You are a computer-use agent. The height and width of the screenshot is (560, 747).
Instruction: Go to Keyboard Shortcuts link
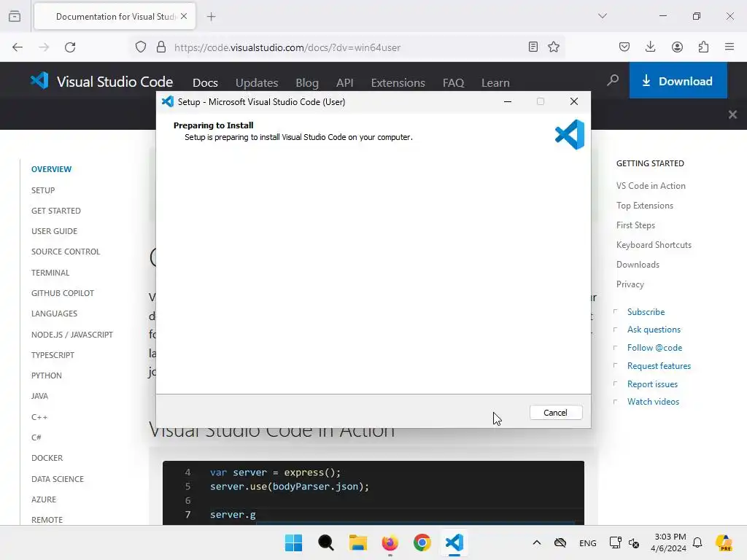click(654, 245)
